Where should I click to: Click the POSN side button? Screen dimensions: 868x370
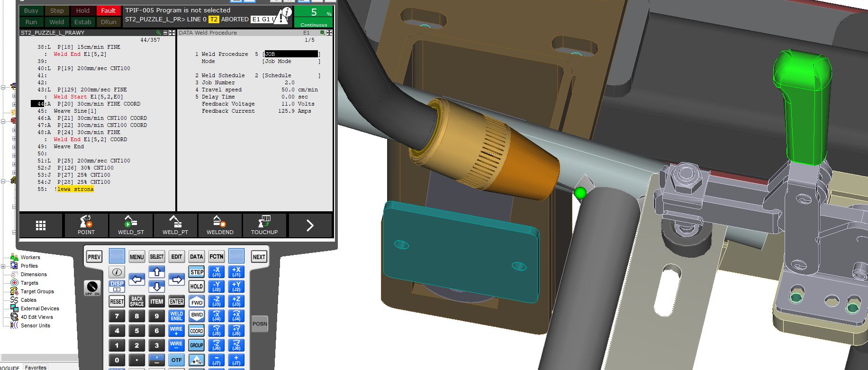pyautogui.click(x=260, y=324)
